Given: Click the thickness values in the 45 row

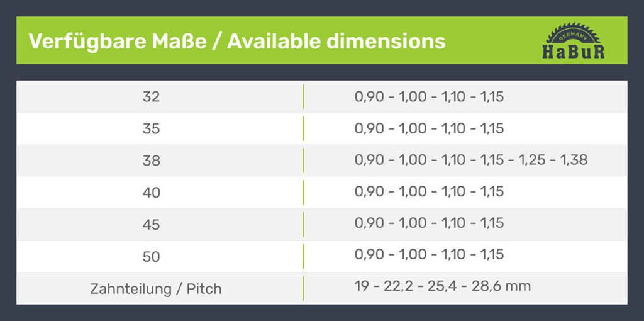Looking at the screenshot, I should 429,223.
